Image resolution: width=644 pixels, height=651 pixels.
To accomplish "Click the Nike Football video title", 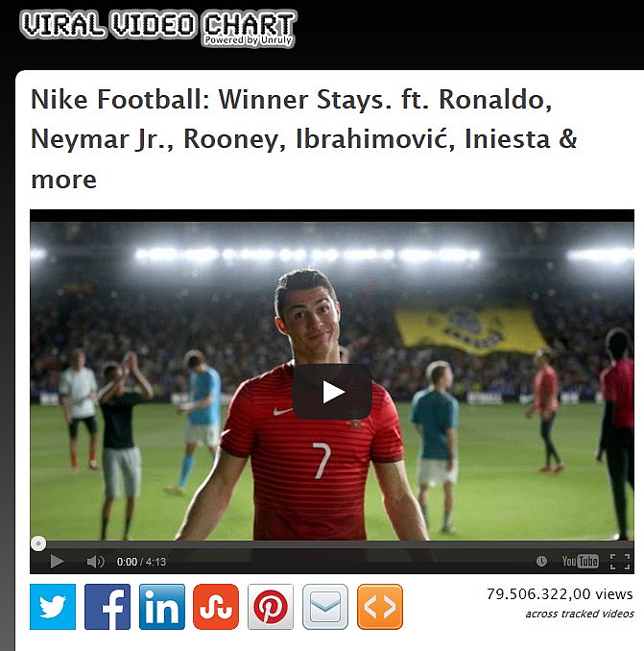I will coord(303,138).
